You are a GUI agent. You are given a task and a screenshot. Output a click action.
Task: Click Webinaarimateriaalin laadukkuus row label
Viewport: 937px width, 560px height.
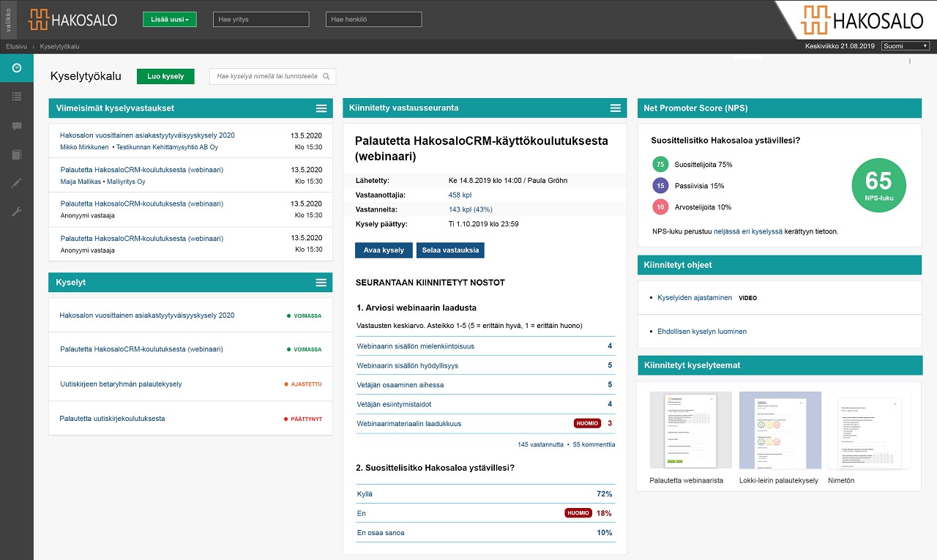pyautogui.click(x=409, y=423)
